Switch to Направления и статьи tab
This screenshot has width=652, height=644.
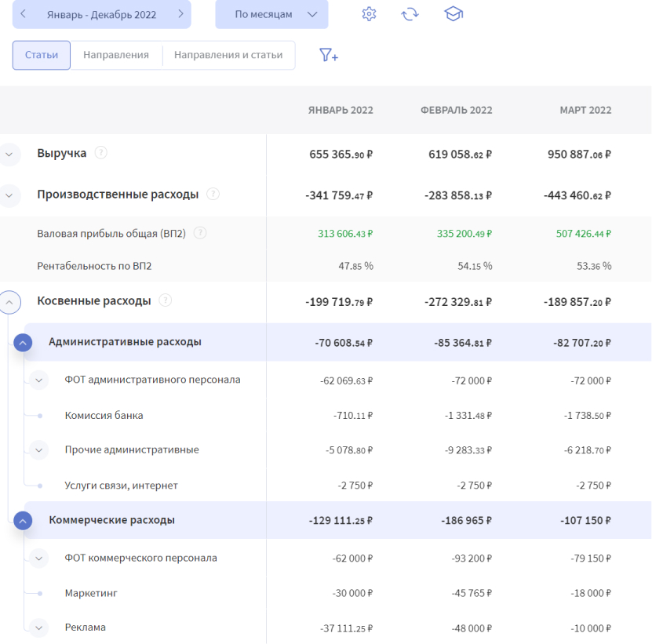tap(228, 56)
